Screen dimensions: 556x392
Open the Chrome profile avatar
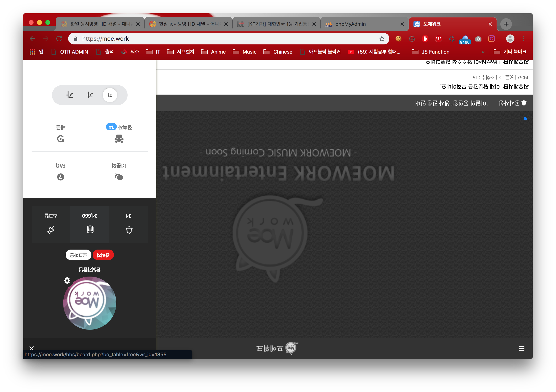(510, 39)
